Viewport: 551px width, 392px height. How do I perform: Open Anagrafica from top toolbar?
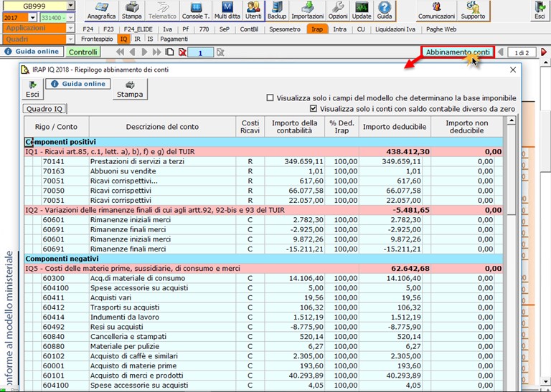pyautogui.click(x=101, y=11)
